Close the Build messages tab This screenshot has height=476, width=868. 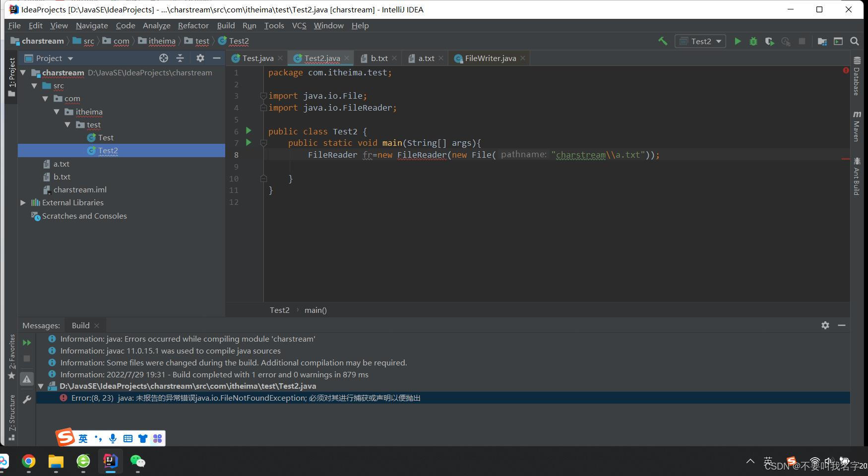pyautogui.click(x=97, y=325)
